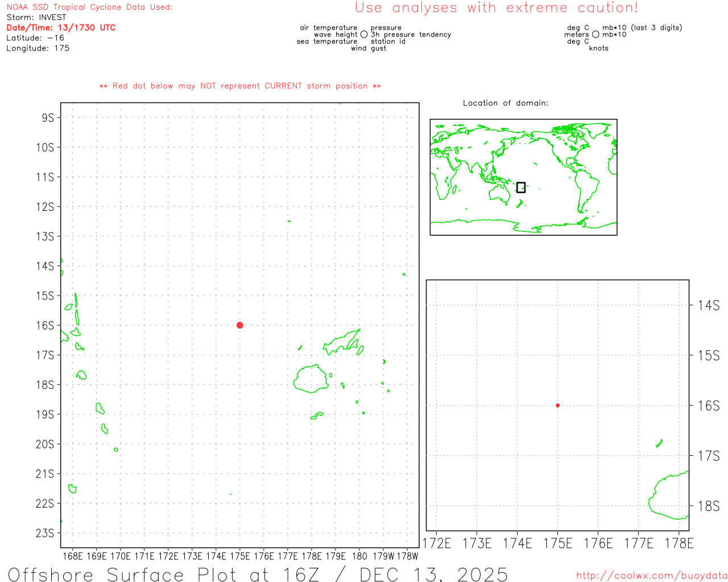Click the '180' longitude label

[x=359, y=556]
